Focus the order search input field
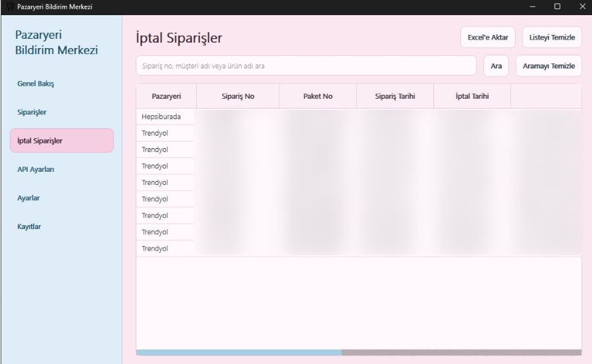This screenshot has height=364, width=592. tap(306, 66)
